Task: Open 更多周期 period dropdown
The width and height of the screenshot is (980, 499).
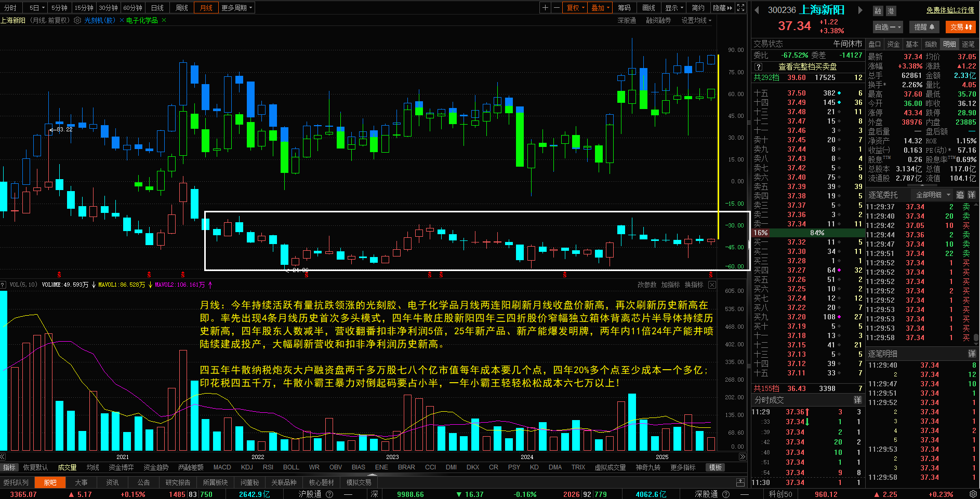Action: [x=236, y=8]
